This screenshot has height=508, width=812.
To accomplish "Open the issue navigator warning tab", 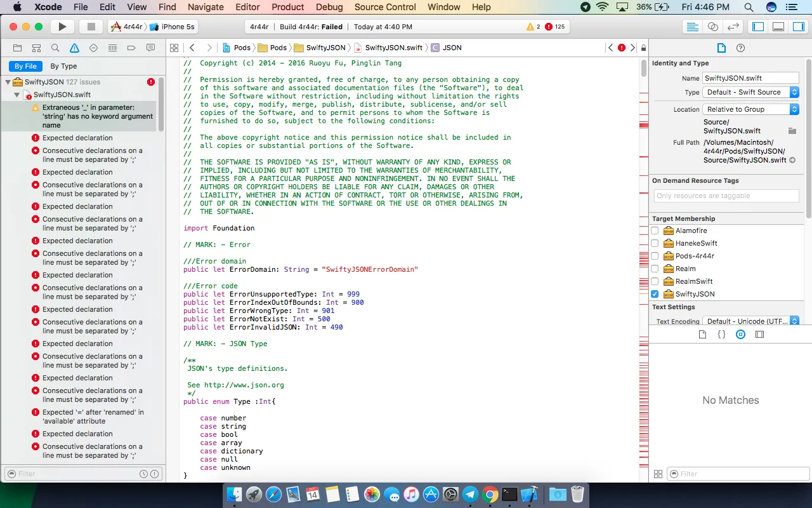I will [74, 48].
